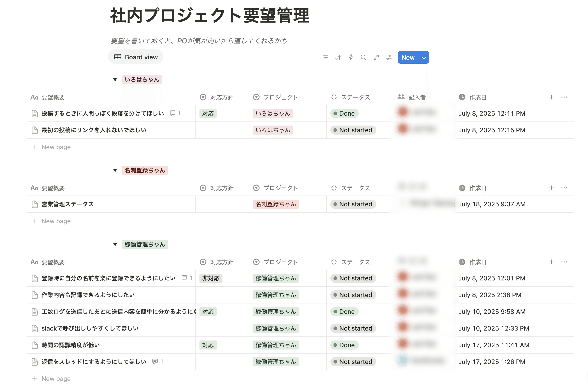This screenshot has width=588, height=387.
Task: Add a property in the いろはちゃん table
Action: (551, 97)
